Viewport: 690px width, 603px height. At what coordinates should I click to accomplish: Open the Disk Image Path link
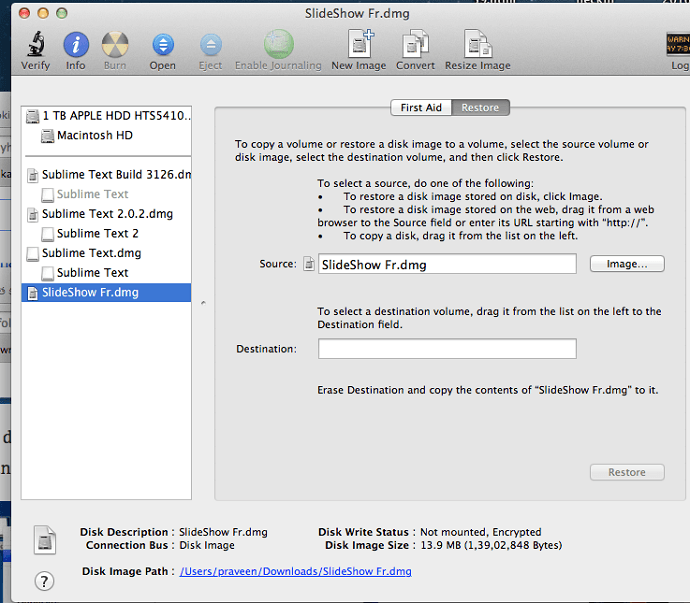(295, 571)
